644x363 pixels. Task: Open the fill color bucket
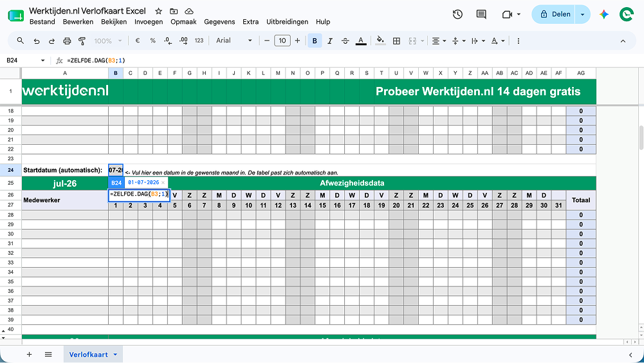[380, 41]
